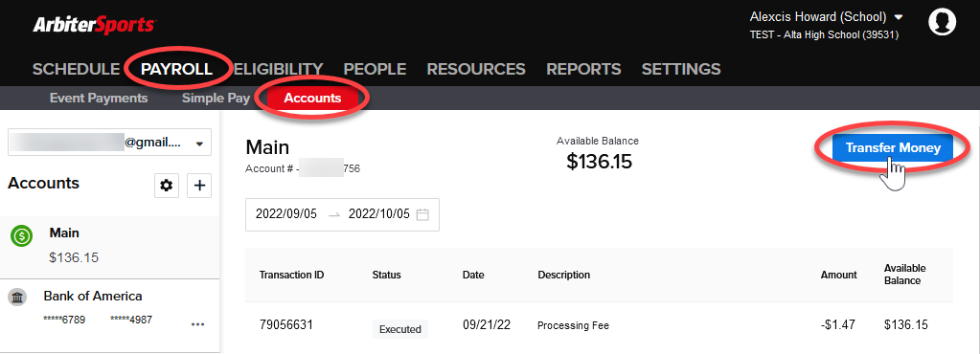Switch to the Event Payments tab
This screenshot has height=354, width=980.
tap(99, 98)
